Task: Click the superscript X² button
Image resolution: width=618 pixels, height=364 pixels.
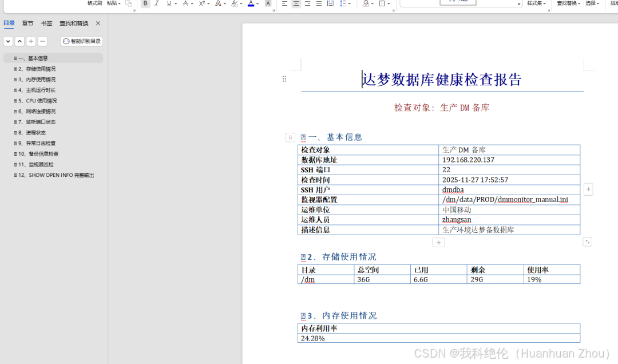Action: 202,3
